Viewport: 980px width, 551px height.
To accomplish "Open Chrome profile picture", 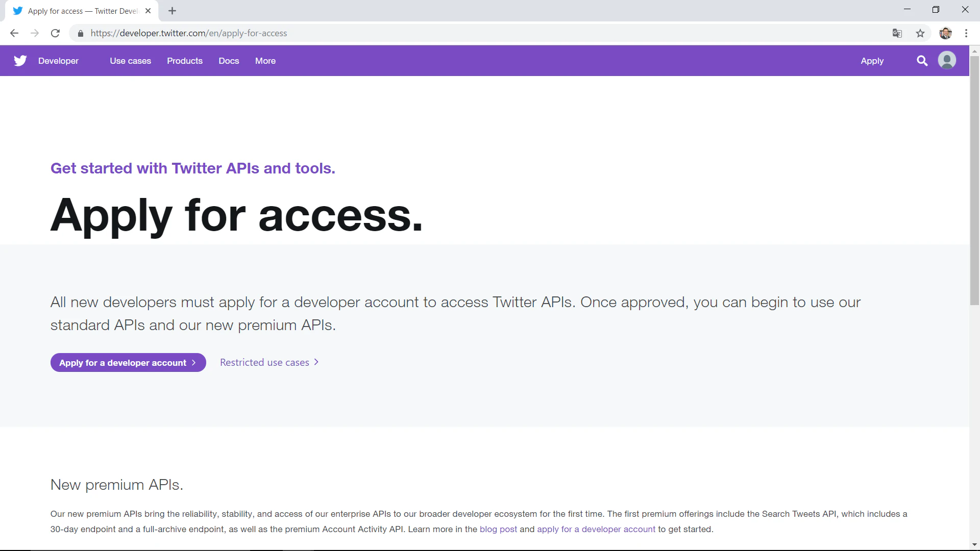I will (945, 33).
